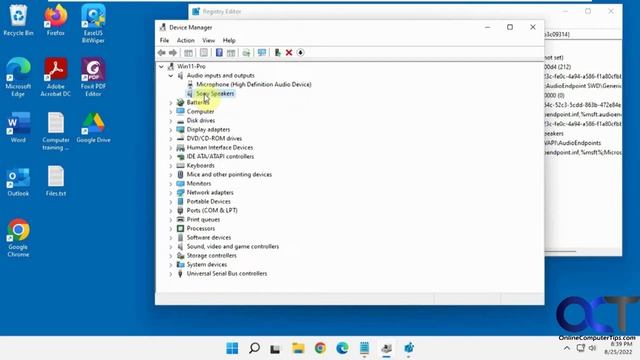Expand Sound, video and game controllers
The image size is (640, 360).
pos(171,247)
